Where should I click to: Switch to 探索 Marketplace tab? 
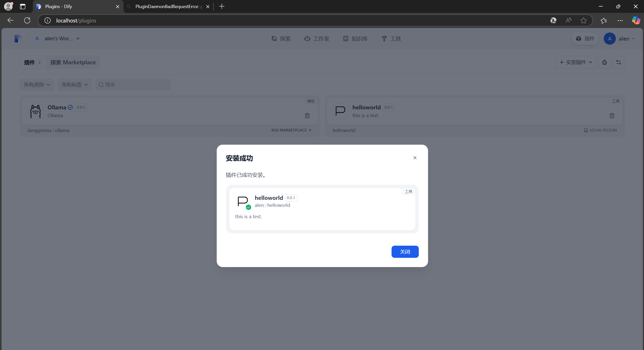click(73, 62)
